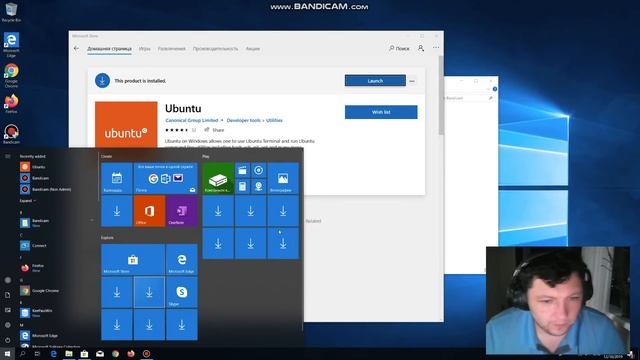Open the Производительность tab
The height and width of the screenshot is (360, 640).
point(215,49)
